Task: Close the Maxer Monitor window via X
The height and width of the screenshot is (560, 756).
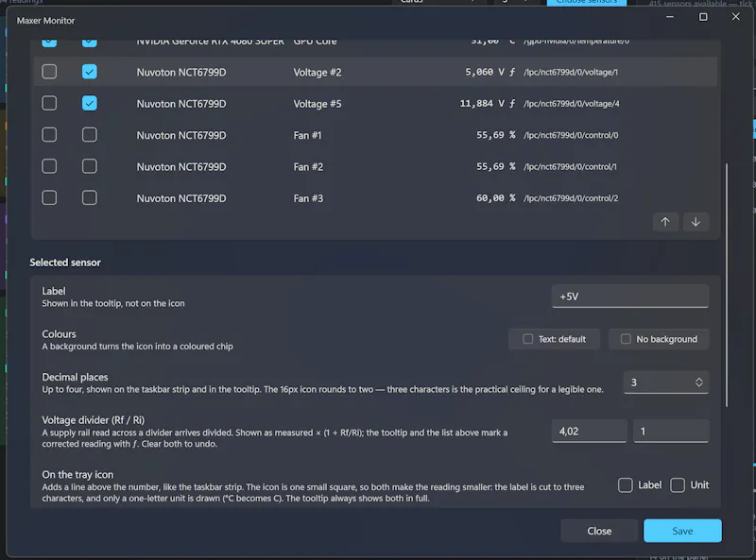Action: [736, 17]
